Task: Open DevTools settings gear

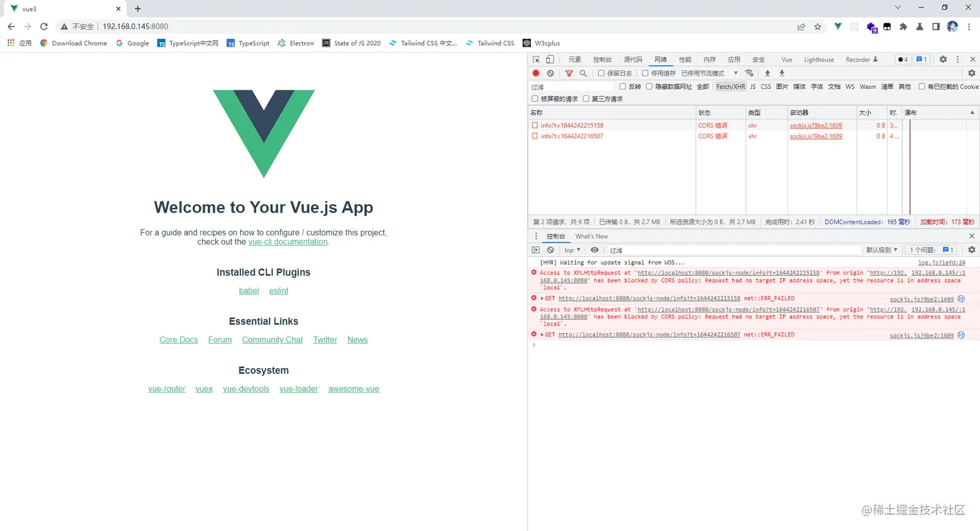Action: (x=943, y=59)
